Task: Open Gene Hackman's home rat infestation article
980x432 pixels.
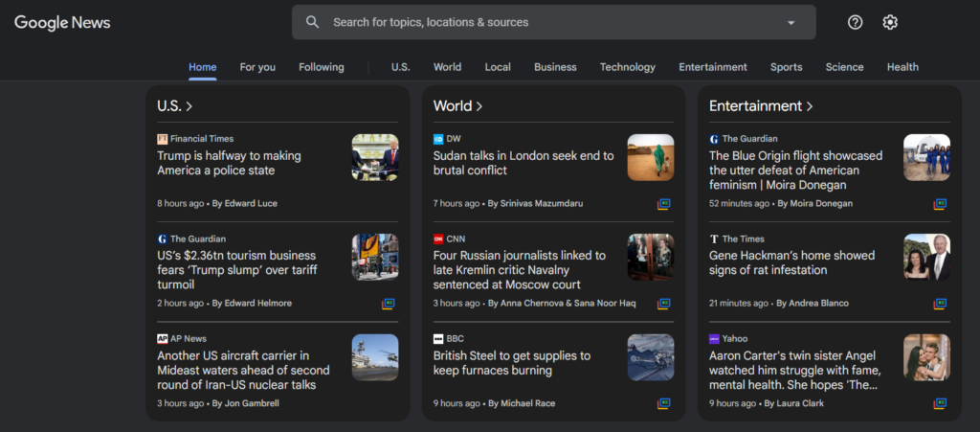Action: click(791, 263)
